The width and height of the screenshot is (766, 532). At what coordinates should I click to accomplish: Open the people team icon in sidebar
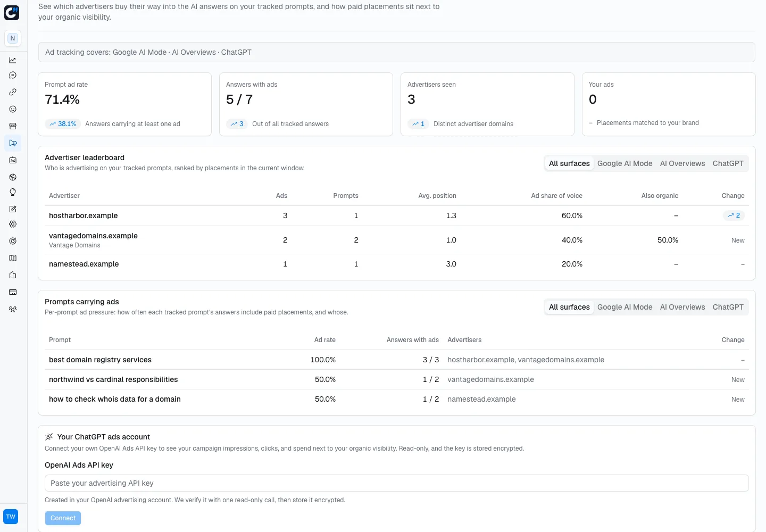13,309
